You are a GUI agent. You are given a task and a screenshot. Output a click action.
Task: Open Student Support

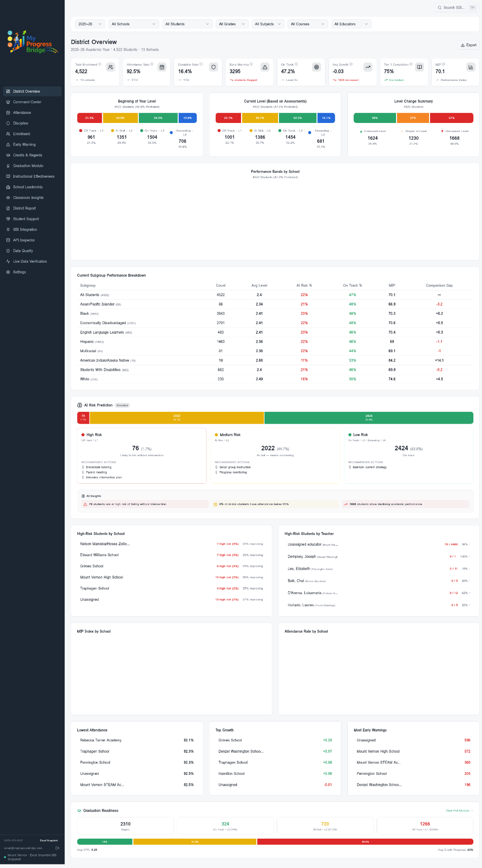tap(32, 219)
